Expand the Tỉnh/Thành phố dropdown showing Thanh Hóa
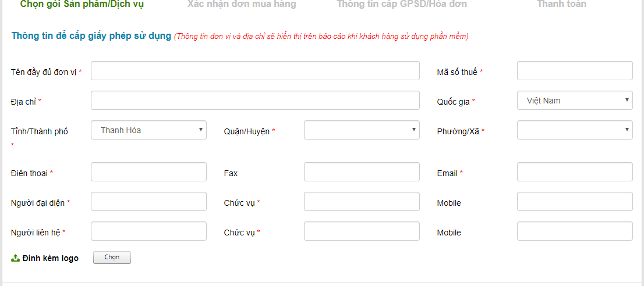This screenshot has height=286, width=644. 148,130
